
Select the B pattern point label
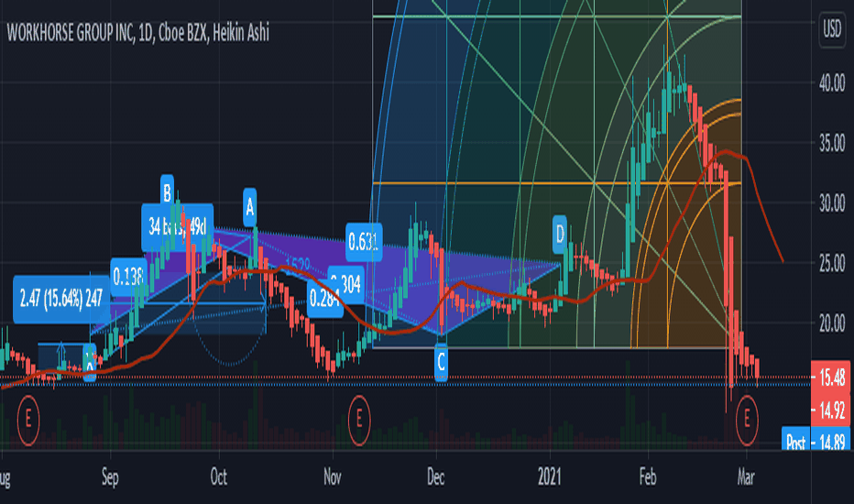(167, 192)
